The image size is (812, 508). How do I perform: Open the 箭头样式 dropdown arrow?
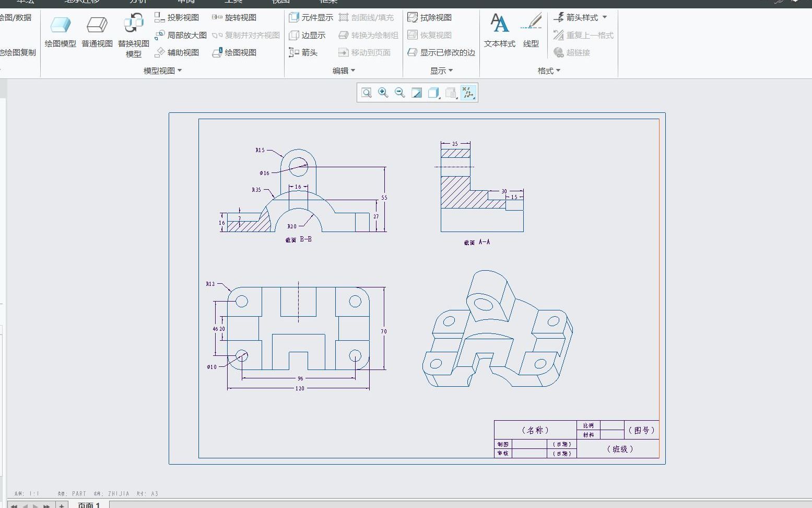point(604,17)
